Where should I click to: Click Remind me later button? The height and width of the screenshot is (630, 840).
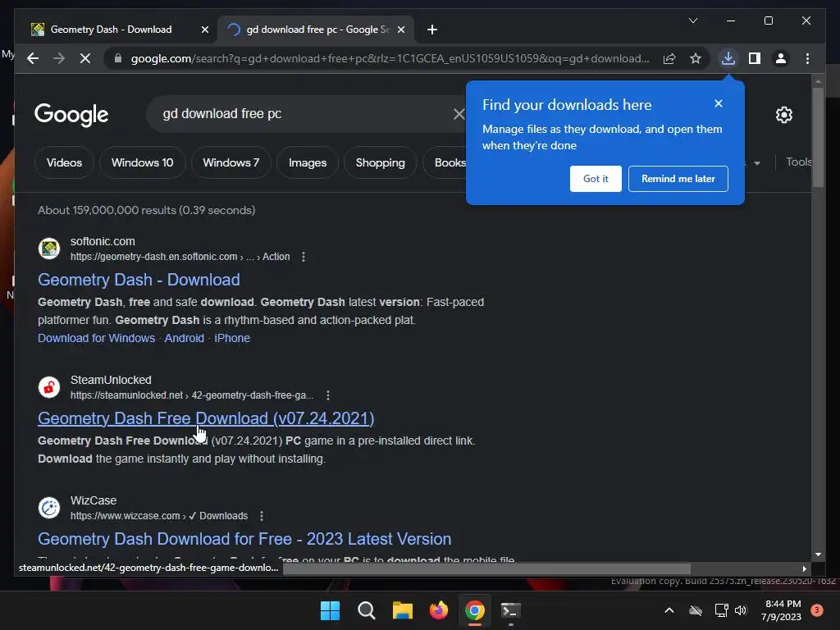tap(678, 178)
